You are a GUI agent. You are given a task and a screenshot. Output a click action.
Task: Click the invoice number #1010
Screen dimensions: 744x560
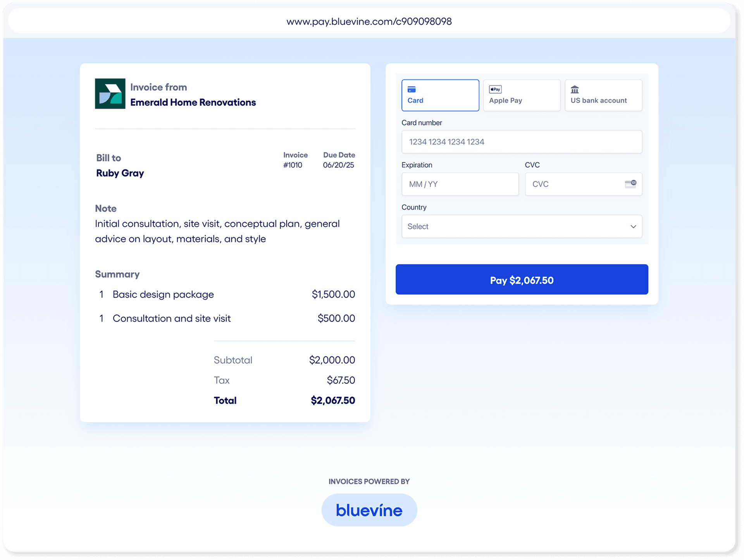(293, 165)
